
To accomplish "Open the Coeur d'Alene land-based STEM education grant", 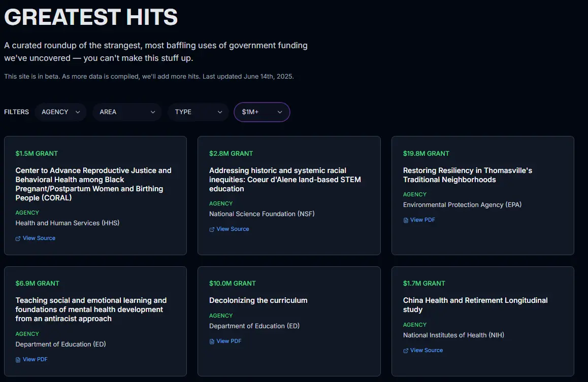I will pos(285,180).
